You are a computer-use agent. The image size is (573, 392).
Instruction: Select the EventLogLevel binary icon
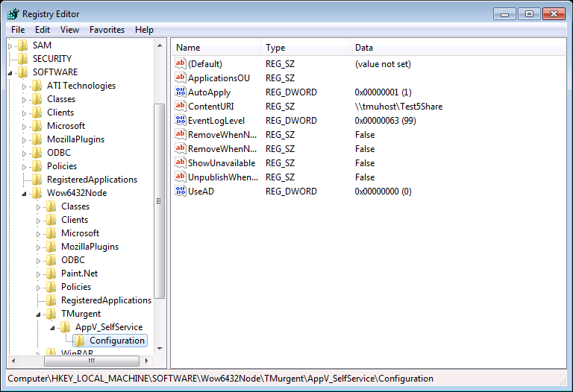(x=180, y=121)
